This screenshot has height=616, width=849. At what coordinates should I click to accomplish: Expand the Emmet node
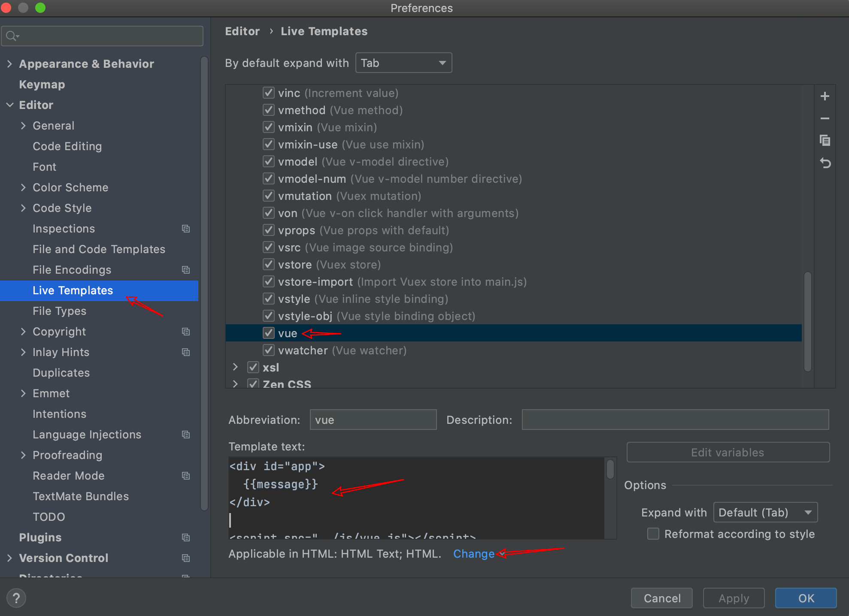(23, 393)
